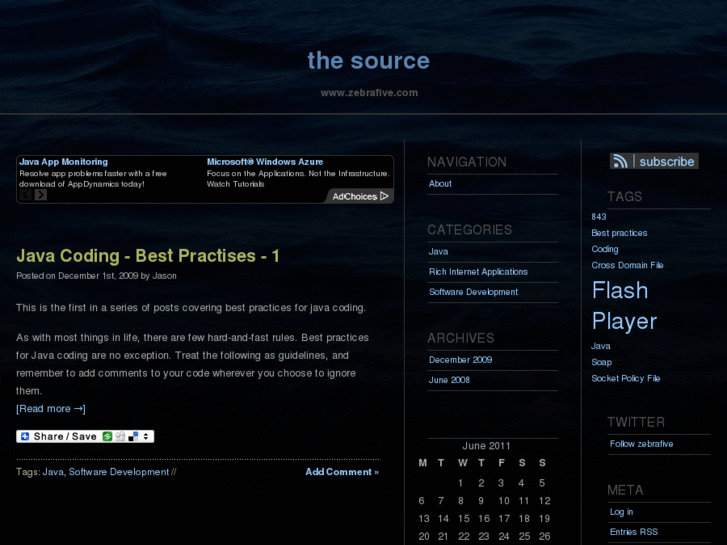Open June 2008 archive
The height and width of the screenshot is (545, 727).
(x=449, y=380)
